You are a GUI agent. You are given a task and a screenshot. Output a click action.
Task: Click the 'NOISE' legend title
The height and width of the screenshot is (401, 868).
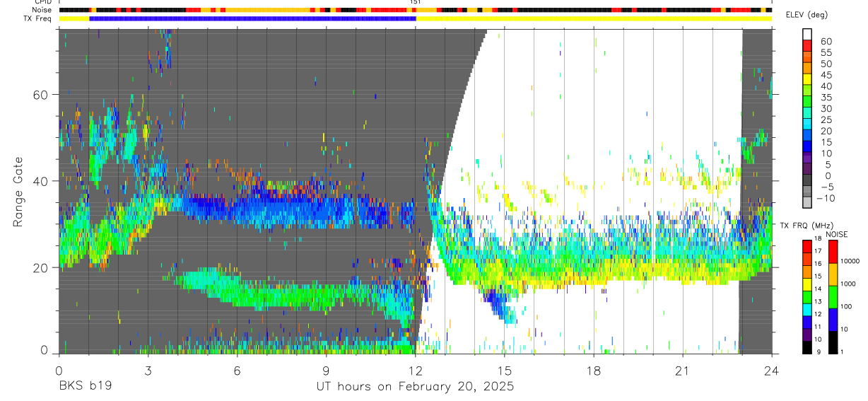click(x=836, y=234)
